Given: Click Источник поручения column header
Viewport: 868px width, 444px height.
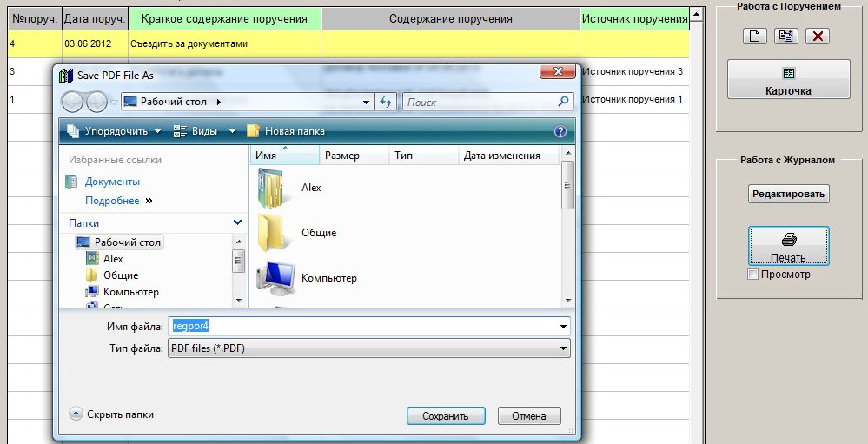Looking at the screenshot, I should click(x=634, y=18).
